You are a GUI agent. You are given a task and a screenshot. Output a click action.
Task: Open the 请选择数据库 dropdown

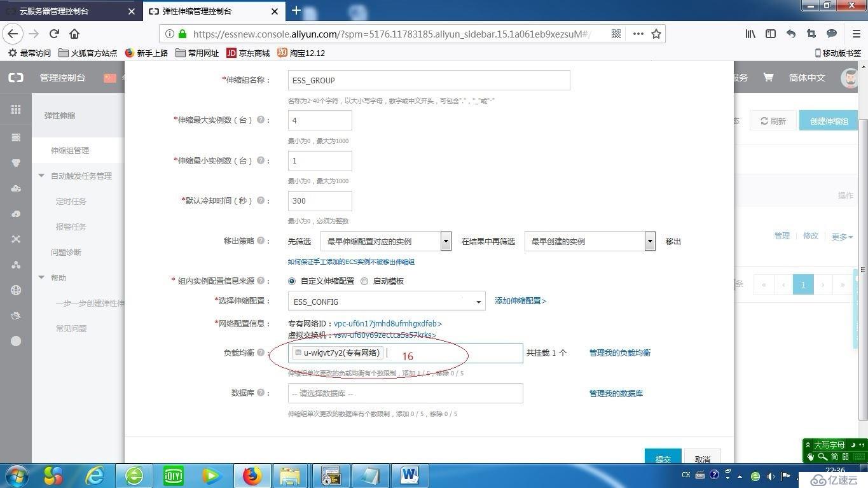click(x=405, y=393)
